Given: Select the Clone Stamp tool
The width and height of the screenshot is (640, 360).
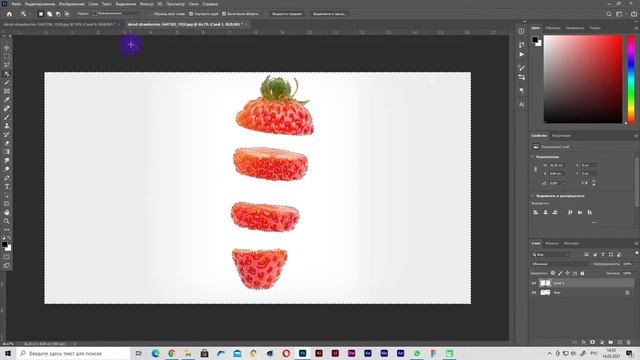Looking at the screenshot, I should [x=7, y=126].
